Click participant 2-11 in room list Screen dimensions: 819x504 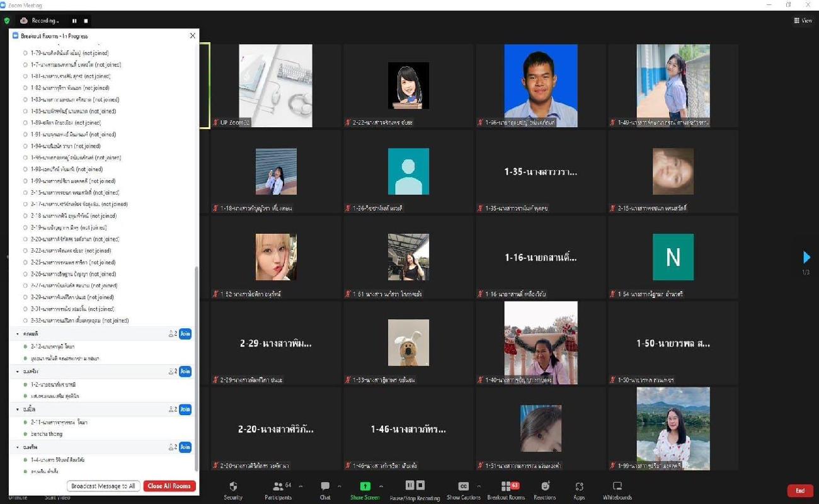[x=59, y=422]
